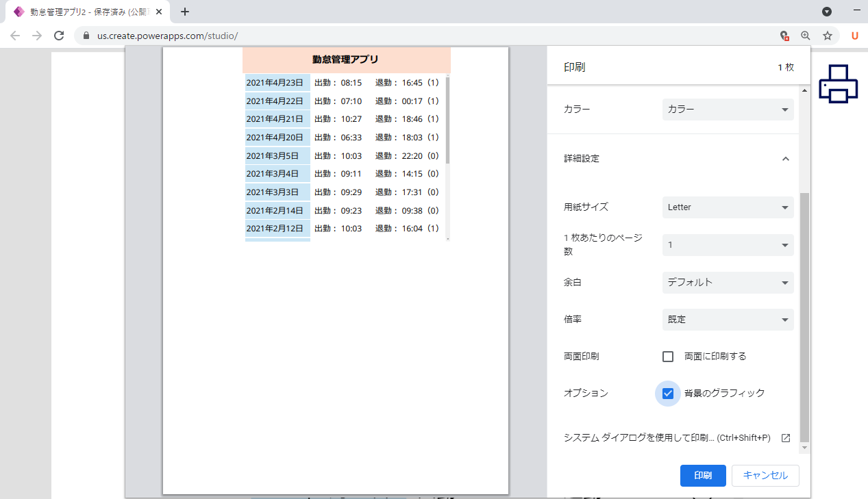This screenshot has width=868, height=499.
Task: Minimize the Chrome window
Action: pos(857,12)
